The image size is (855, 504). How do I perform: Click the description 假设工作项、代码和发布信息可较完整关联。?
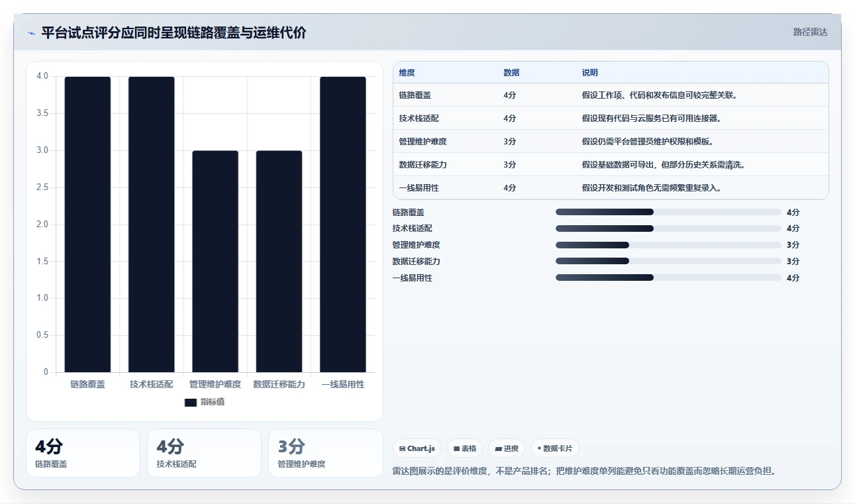pos(660,95)
